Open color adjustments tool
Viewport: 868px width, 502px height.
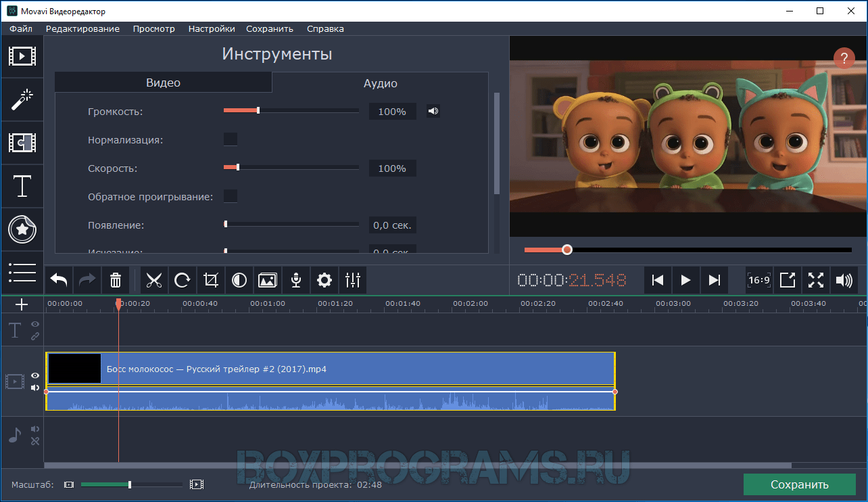click(x=239, y=279)
